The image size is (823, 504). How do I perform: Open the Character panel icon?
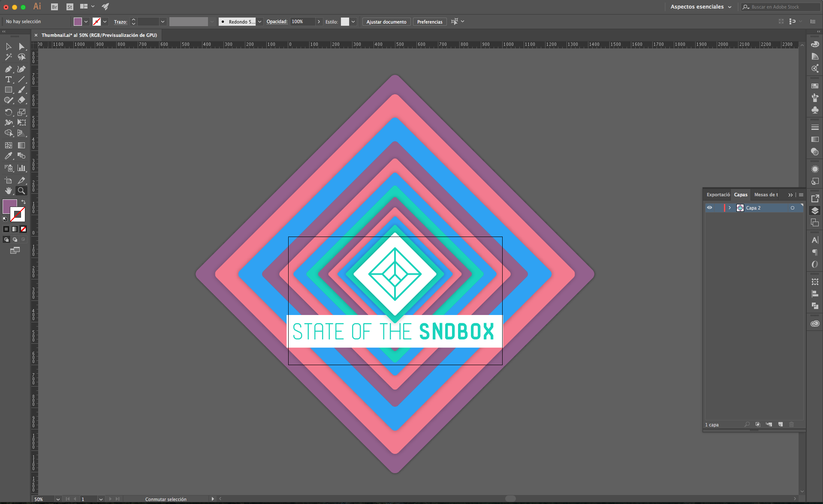point(815,240)
